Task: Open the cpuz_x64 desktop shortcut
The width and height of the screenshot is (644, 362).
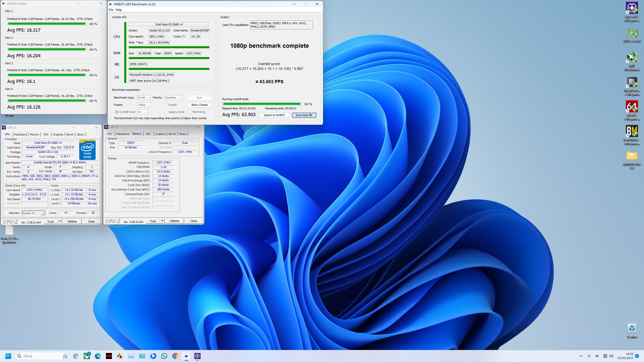Action: coord(632,12)
